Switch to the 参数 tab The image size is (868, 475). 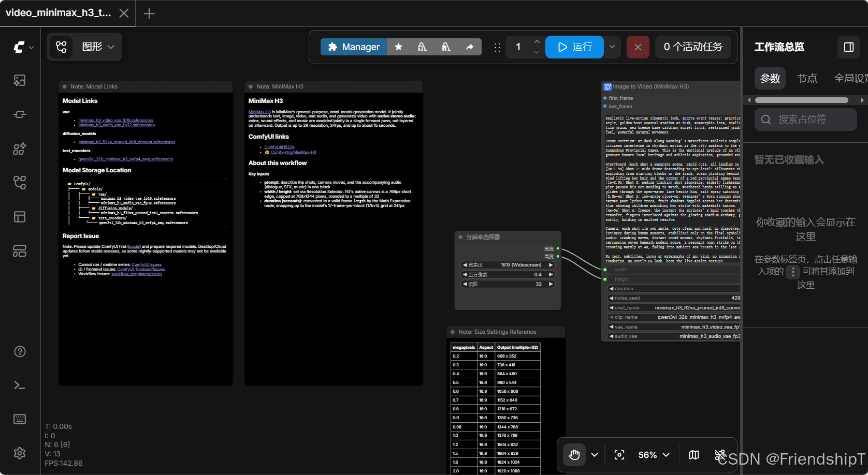770,78
